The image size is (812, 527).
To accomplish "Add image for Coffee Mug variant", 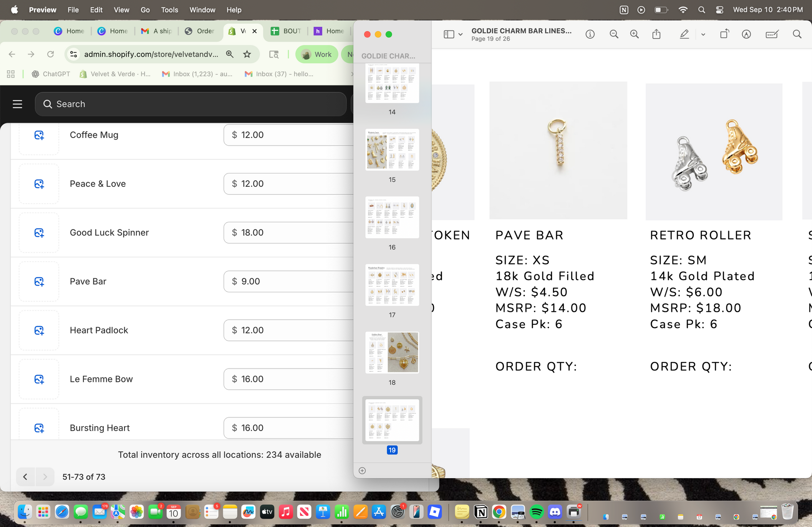I will (x=39, y=135).
